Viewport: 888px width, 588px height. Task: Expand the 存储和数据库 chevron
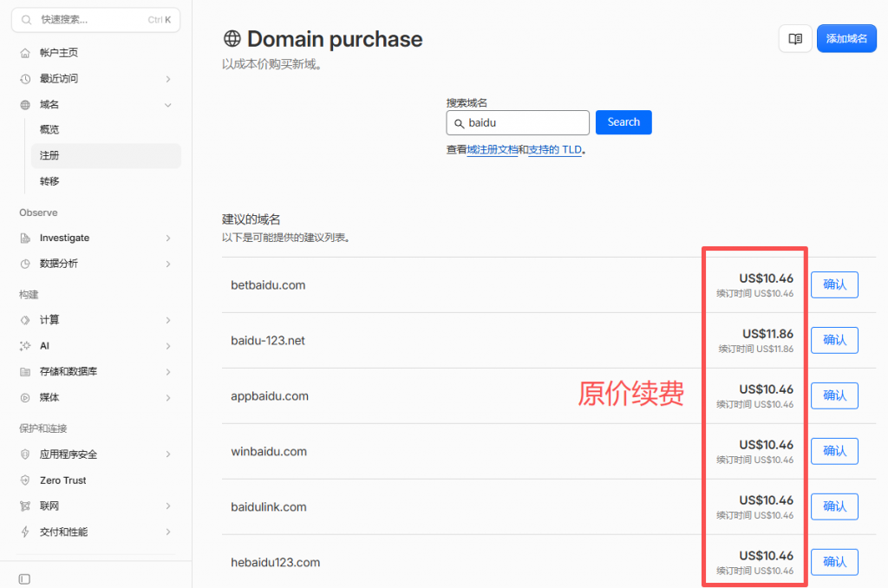pos(168,371)
